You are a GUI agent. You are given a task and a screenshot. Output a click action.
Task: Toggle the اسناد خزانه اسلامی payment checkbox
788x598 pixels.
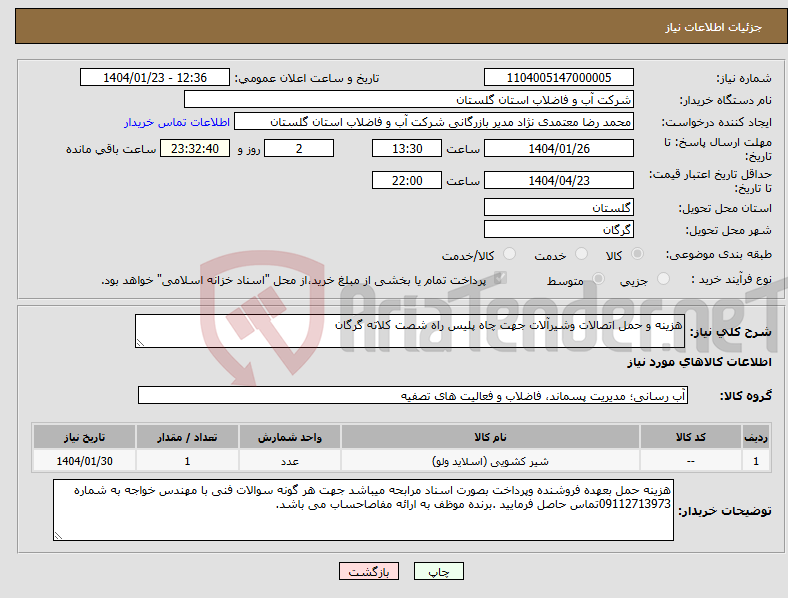coord(500,278)
